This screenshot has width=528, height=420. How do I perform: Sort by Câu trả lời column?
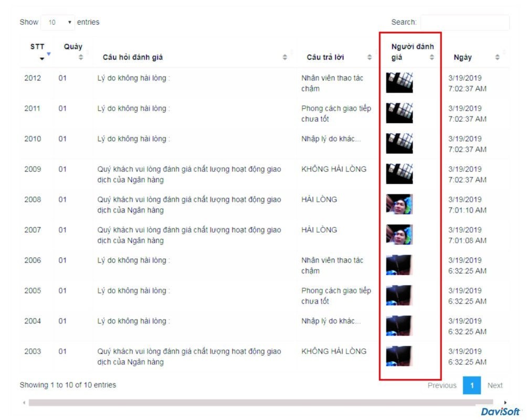(369, 57)
